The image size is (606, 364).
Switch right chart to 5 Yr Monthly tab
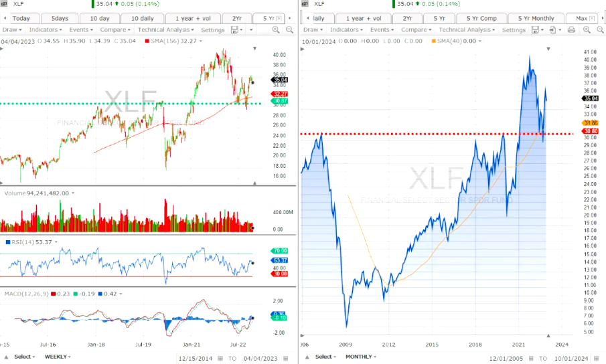point(536,18)
